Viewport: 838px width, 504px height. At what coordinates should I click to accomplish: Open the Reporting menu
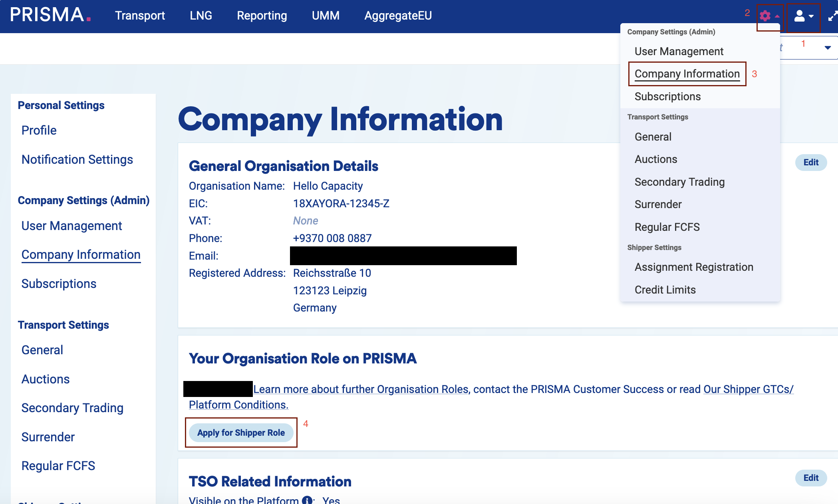click(x=262, y=16)
